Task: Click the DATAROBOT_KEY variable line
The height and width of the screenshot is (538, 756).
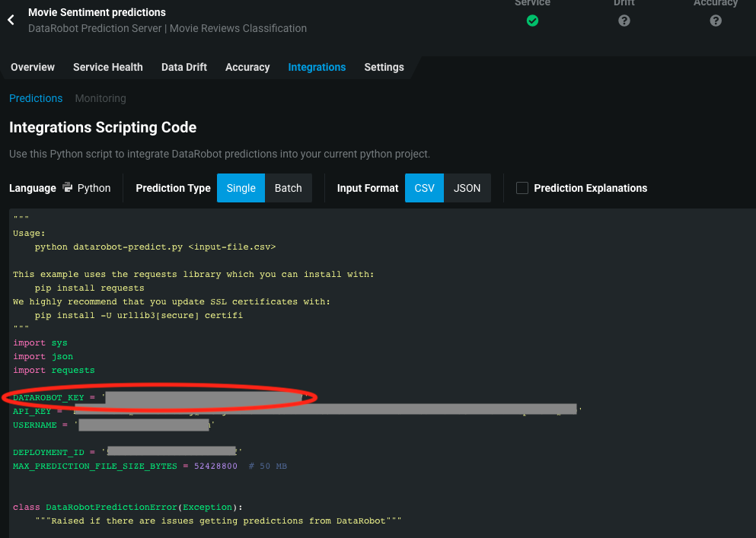Action: (160, 398)
